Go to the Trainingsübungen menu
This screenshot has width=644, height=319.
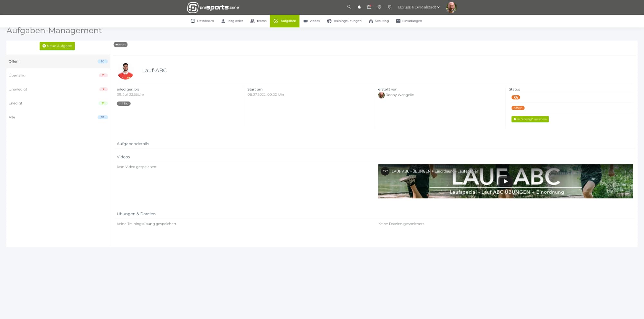coord(344,21)
